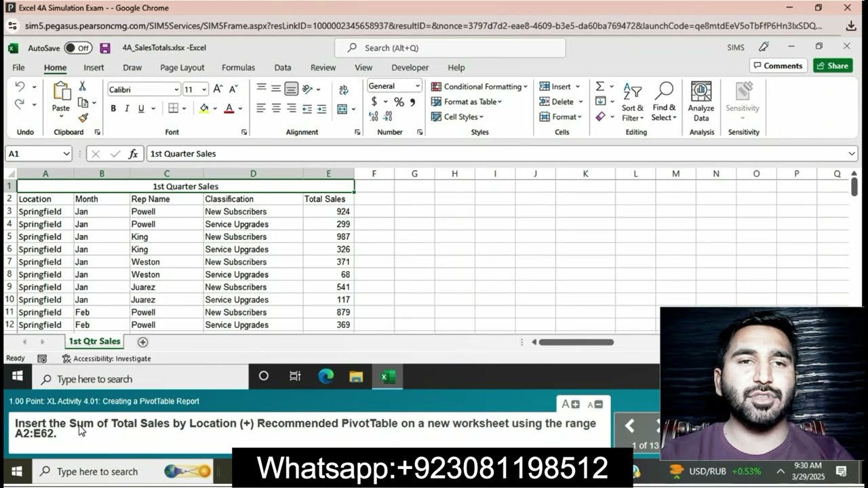Click the Percent Style icon
Image resolution: width=868 pixels, height=488 pixels.
point(399,102)
